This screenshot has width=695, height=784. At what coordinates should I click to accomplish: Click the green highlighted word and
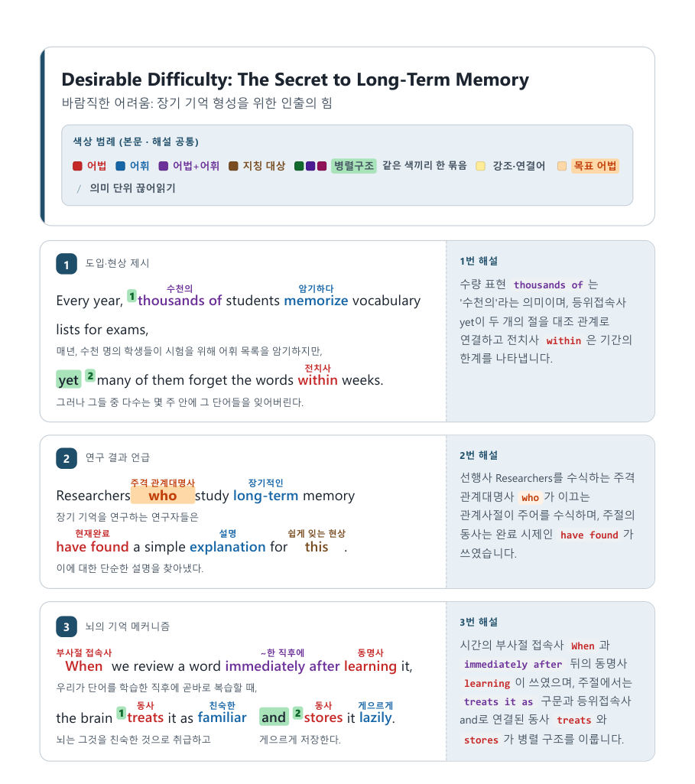274,717
